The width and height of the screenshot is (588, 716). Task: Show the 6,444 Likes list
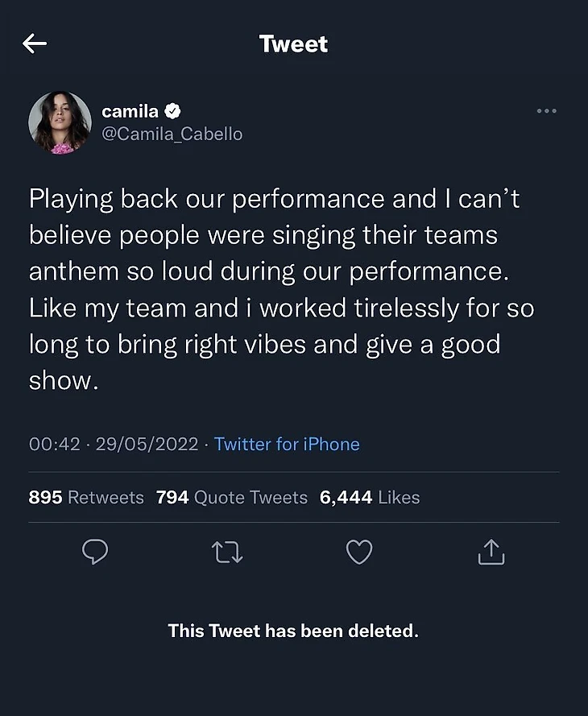tap(370, 498)
